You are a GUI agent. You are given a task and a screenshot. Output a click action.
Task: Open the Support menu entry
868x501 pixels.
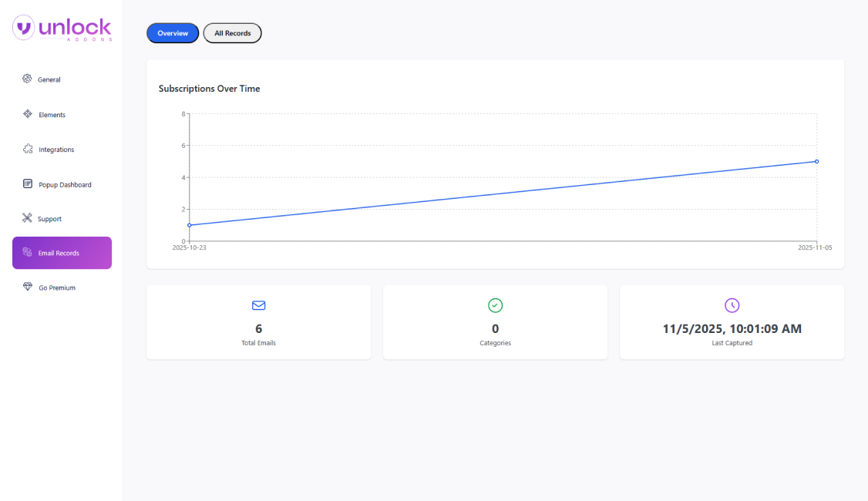50,218
